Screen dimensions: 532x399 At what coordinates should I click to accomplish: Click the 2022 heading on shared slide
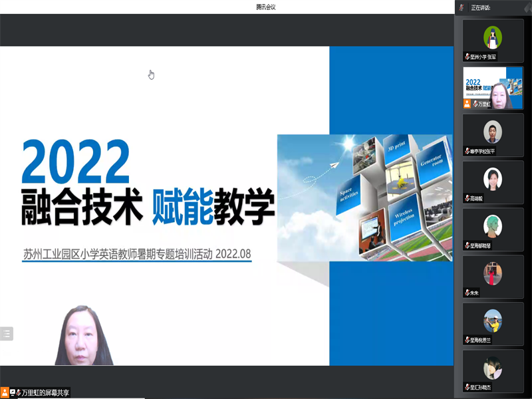(75, 162)
